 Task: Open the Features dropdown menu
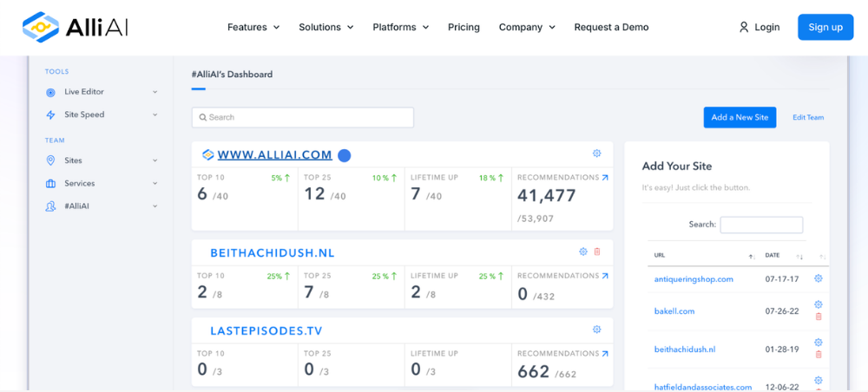click(253, 27)
